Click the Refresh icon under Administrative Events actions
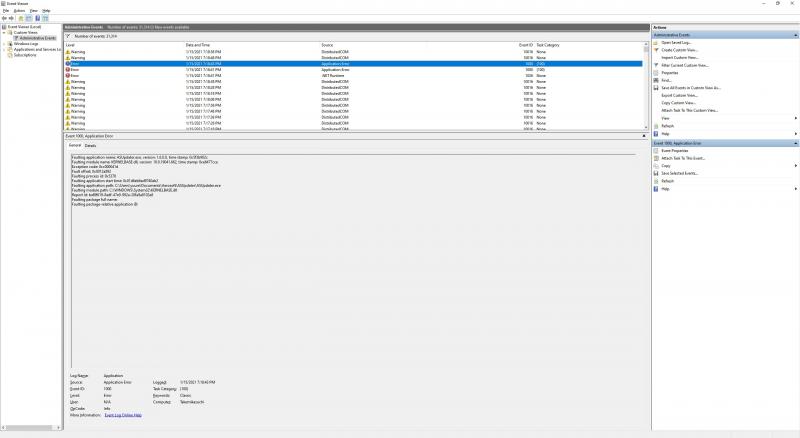 tap(656, 126)
